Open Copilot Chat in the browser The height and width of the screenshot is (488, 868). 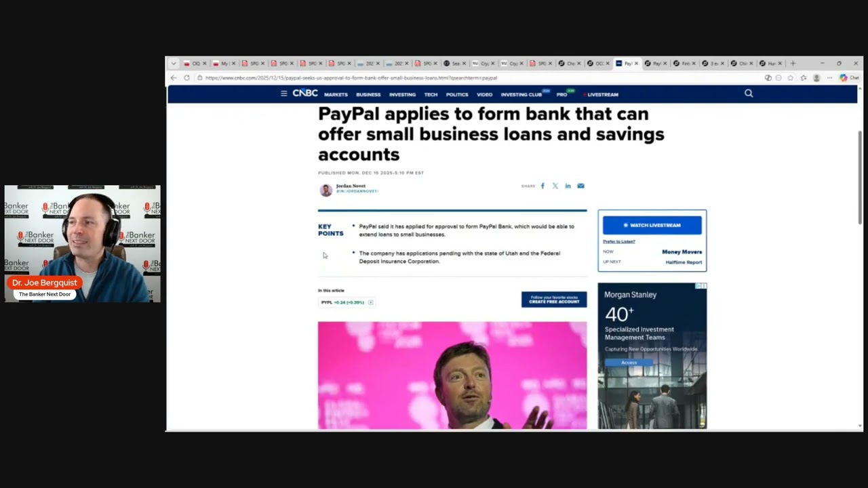click(x=849, y=78)
